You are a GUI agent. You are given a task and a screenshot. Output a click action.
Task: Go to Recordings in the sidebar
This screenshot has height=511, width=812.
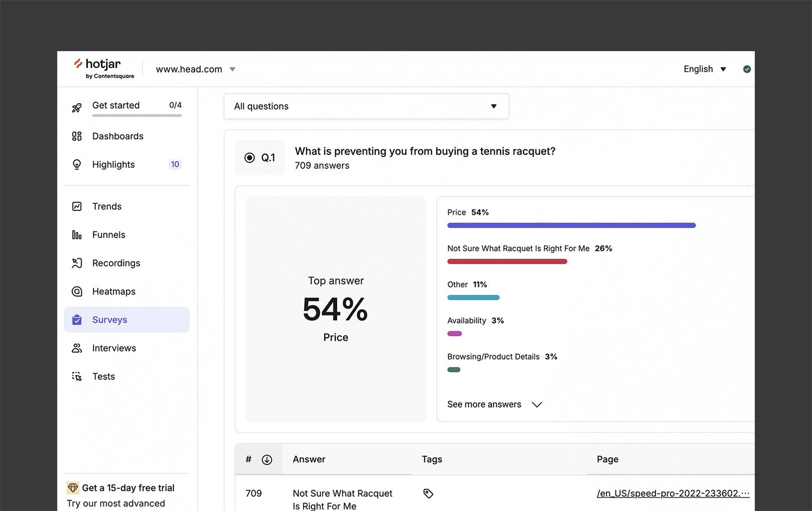point(127,263)
